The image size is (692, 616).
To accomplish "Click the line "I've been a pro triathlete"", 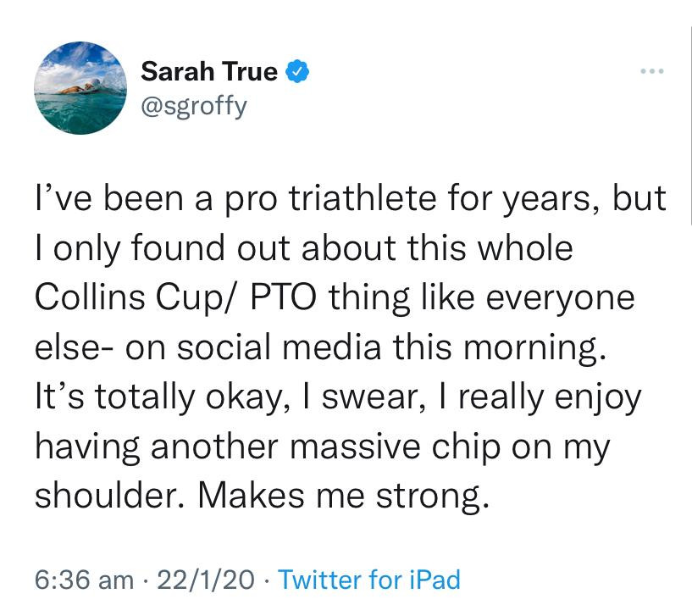I will [x=351, y=199].
